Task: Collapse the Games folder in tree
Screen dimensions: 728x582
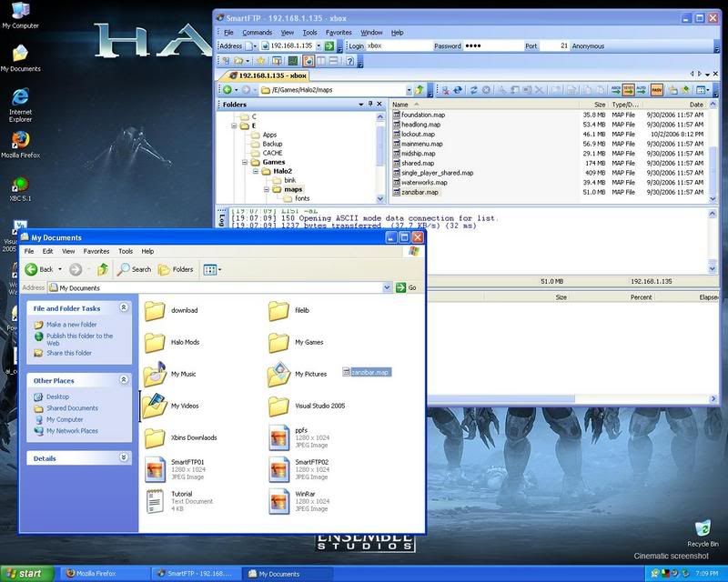Action: [245, 162]
